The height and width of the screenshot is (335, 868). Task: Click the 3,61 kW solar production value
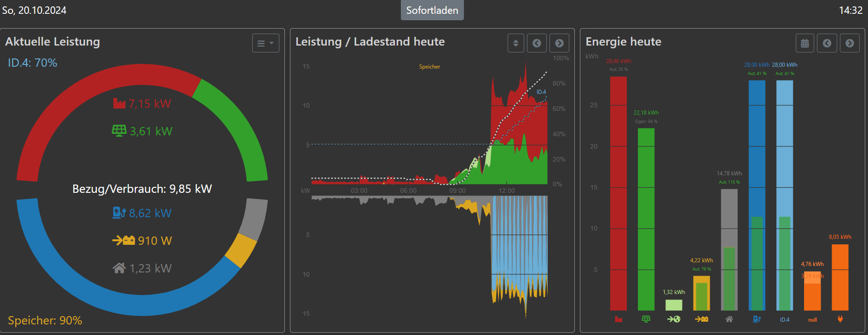click(x=151, y=131)
